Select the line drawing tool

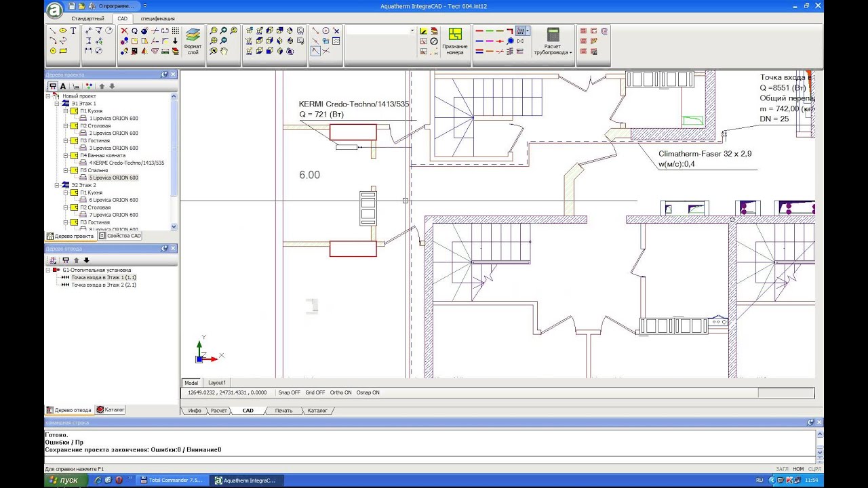tap(52, 30)
